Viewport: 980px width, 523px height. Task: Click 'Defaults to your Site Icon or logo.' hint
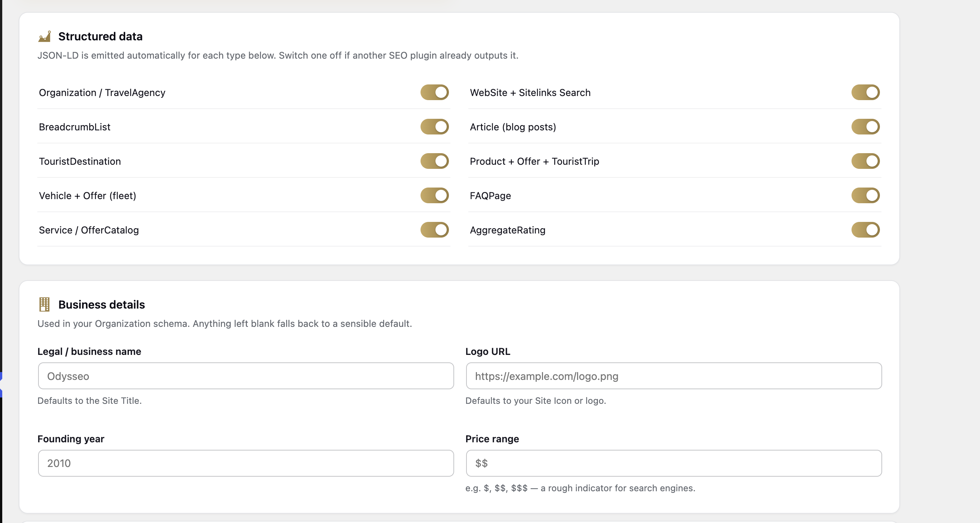[x=536, y=400]
